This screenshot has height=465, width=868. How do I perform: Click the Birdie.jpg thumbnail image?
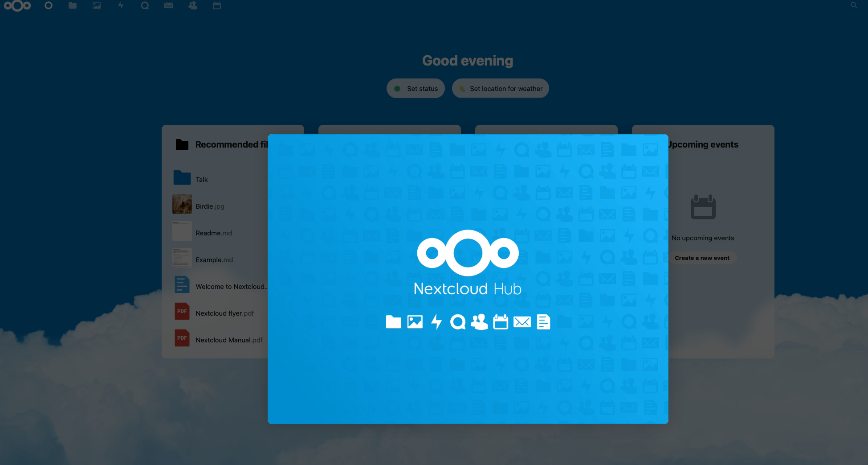[x=182, y=204]
